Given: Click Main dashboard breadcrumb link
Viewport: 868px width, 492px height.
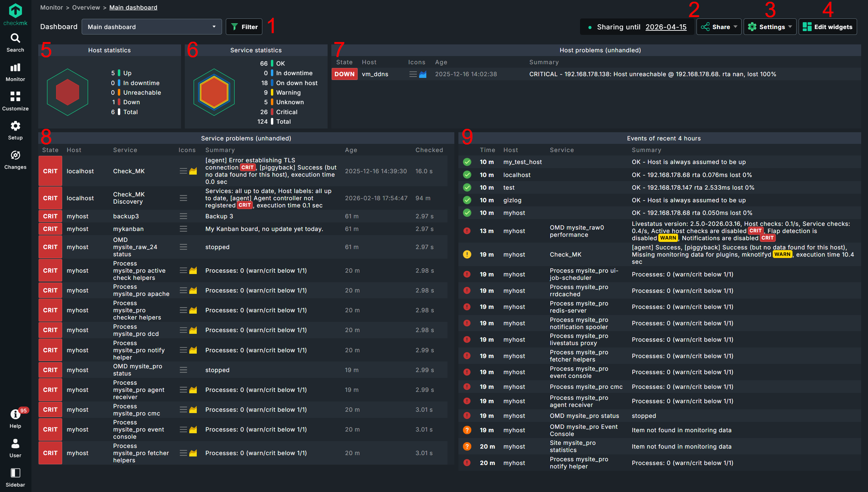Looking at the screenshot, I should 133,8.
